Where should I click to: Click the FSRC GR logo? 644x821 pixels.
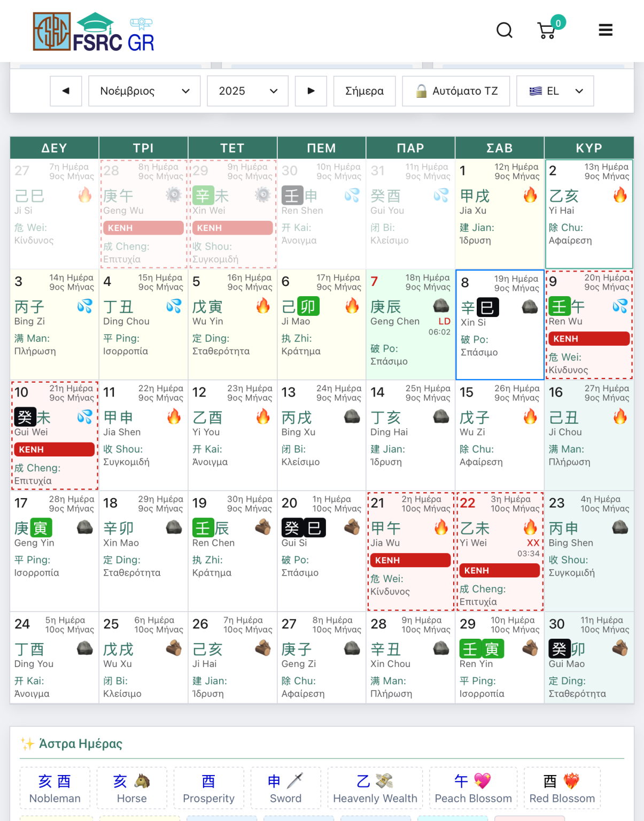[94, 32]
